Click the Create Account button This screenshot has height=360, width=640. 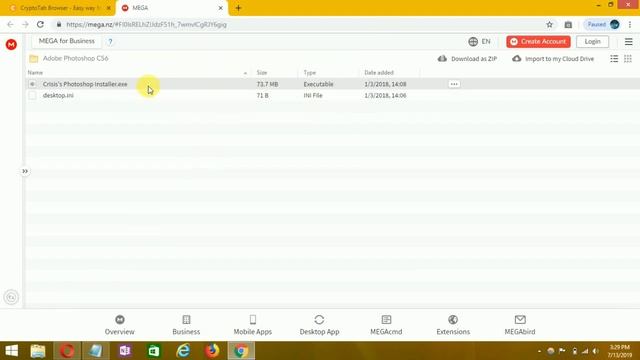point(538,42)
